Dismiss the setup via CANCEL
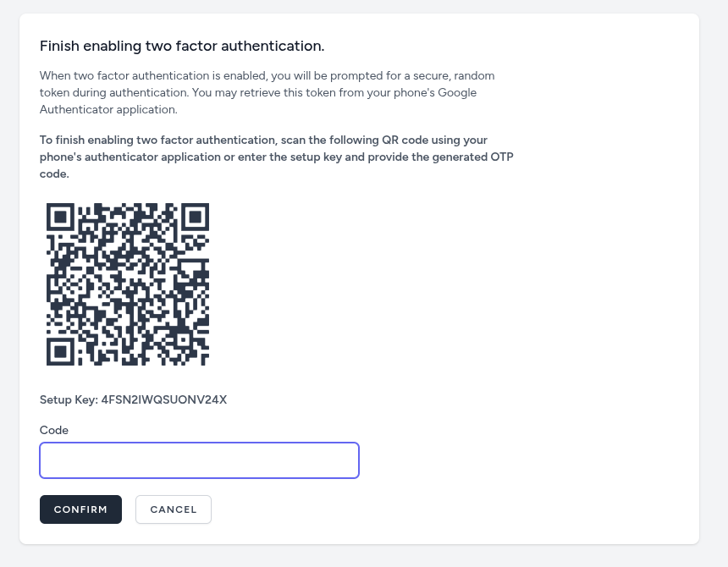Viewport: 728px width, 567px height. tap(174, 509)
